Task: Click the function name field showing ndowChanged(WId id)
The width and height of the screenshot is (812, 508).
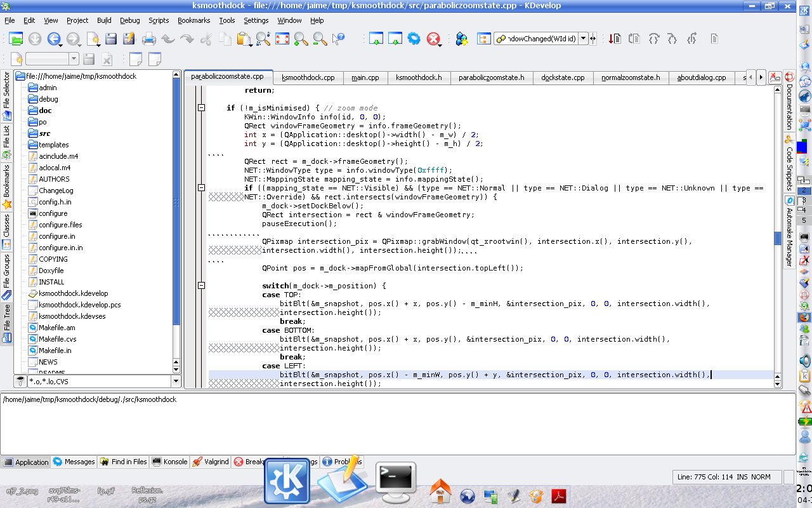Action: (535, 39)
